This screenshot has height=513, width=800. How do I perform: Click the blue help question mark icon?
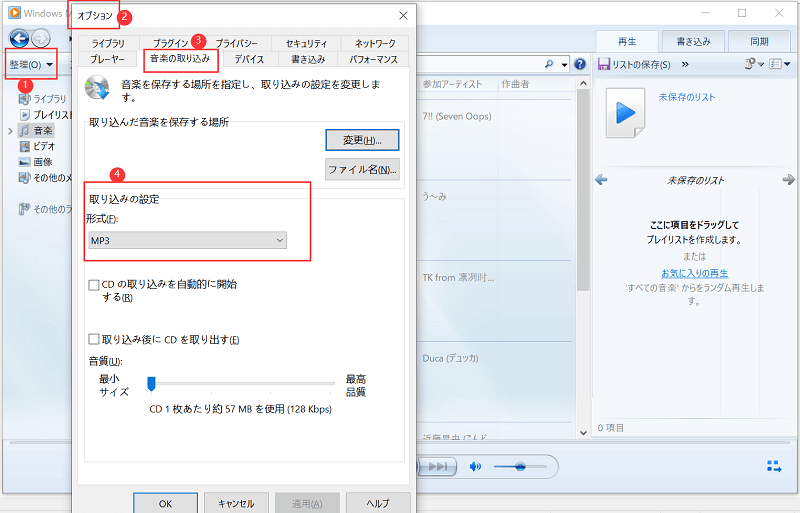click(x=580, y=64)
